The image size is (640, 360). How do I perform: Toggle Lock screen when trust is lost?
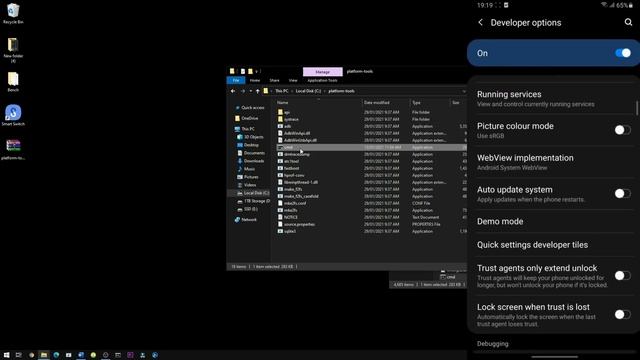(x=622, y=314)
